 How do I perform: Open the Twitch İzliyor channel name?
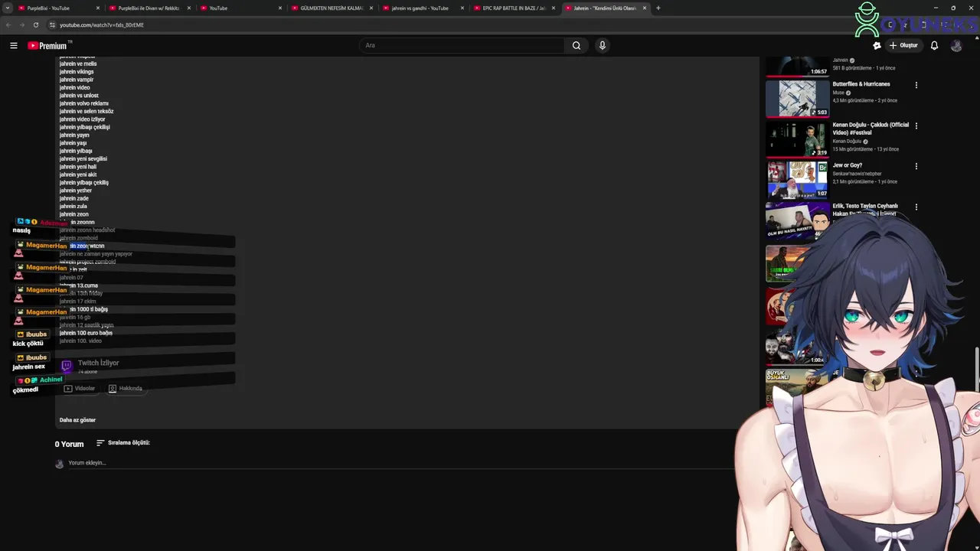[x=98, y=363]
